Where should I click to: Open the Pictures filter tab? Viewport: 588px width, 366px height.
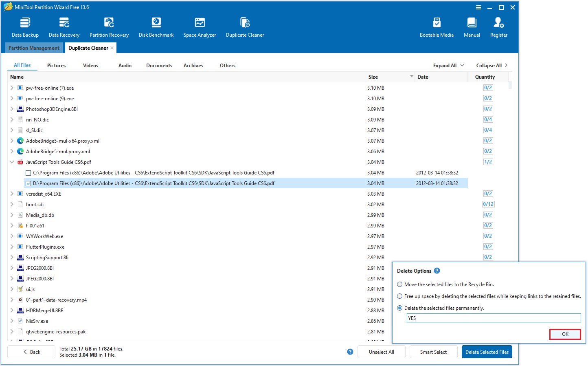(x=56, y=65)
